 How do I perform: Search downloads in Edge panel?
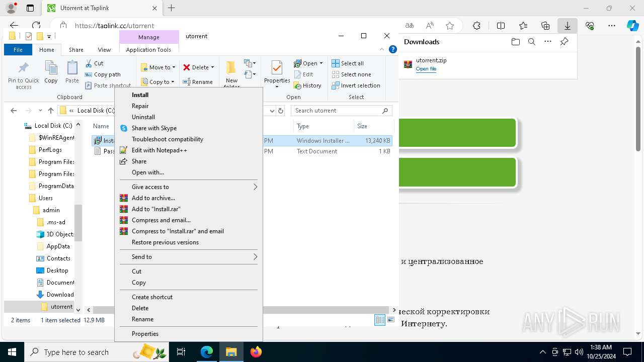click(x=531, y=42)
